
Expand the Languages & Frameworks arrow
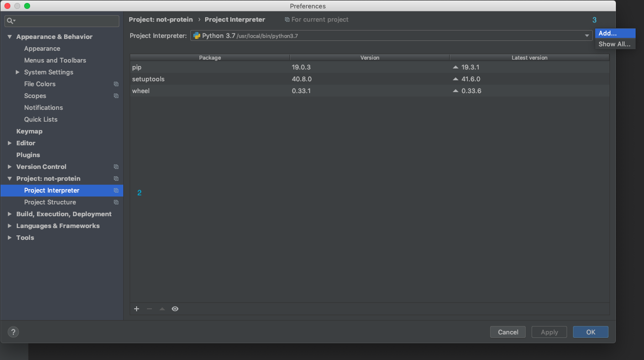9,226
